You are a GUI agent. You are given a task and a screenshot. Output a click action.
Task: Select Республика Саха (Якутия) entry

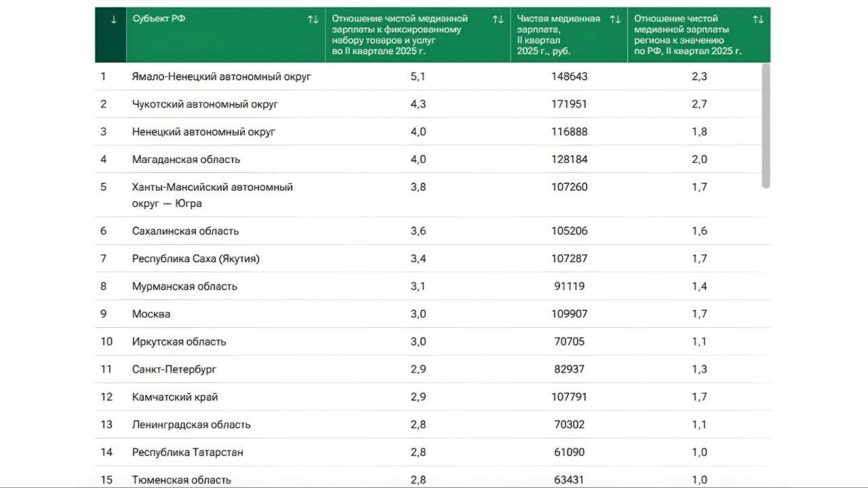195,259
